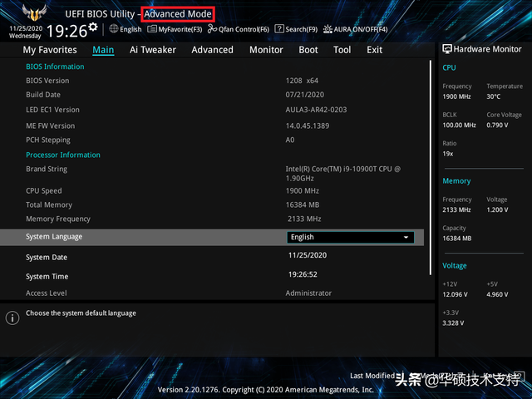Click the Intel Core i9-10900T brand text
This screenshot has height=399, width=532.
point(342,174)
